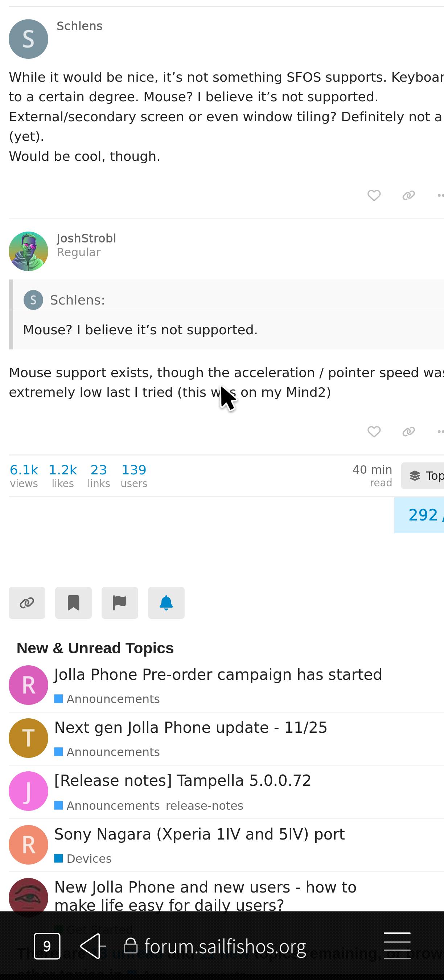Open the release-notes tag

pos(205,806)
